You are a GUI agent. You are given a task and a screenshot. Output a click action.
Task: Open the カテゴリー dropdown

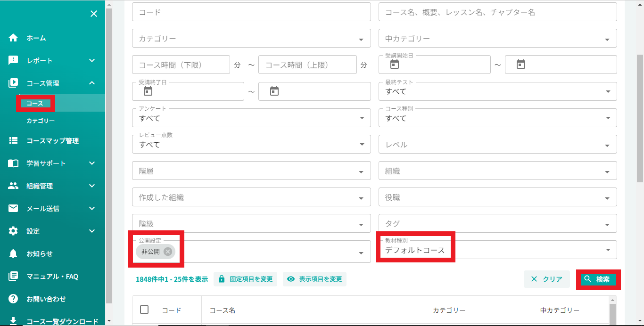pyautogui.click(x=251, y=38)
